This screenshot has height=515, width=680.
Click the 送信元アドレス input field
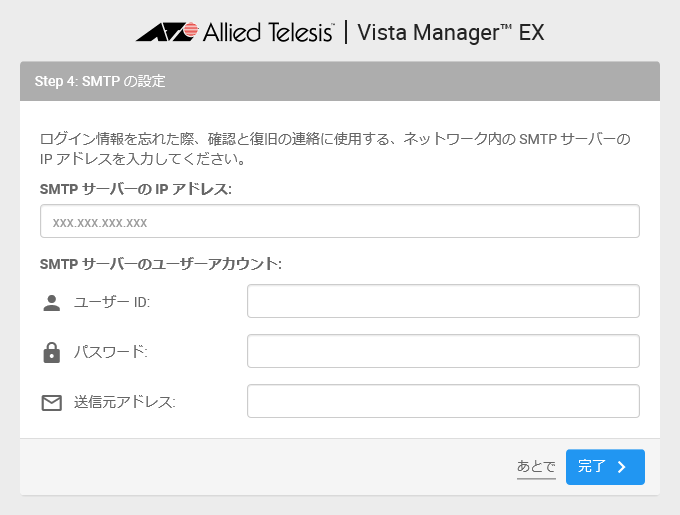(443, 401)
